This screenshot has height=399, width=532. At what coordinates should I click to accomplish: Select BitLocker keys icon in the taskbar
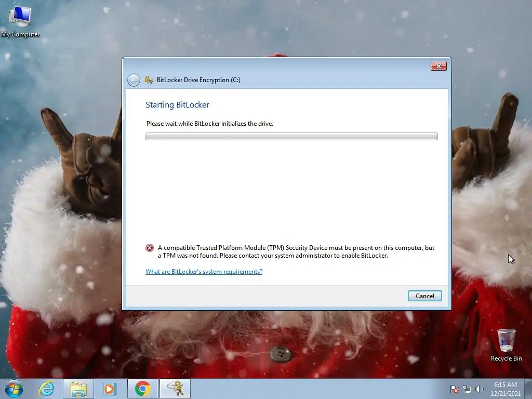click(175, 389)
